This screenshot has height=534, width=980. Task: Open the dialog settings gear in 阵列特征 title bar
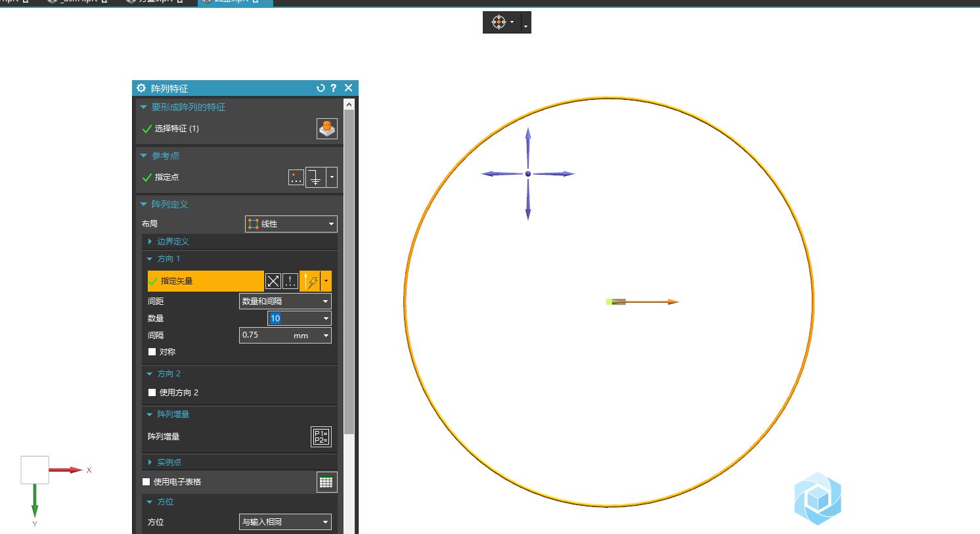tap(141, 88)
